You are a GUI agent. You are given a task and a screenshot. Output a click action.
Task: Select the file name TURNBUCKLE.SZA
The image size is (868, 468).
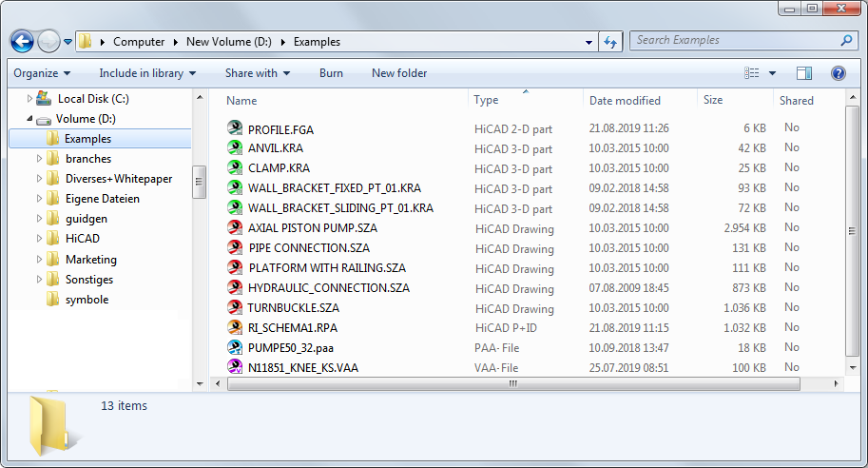click(294, 308)
